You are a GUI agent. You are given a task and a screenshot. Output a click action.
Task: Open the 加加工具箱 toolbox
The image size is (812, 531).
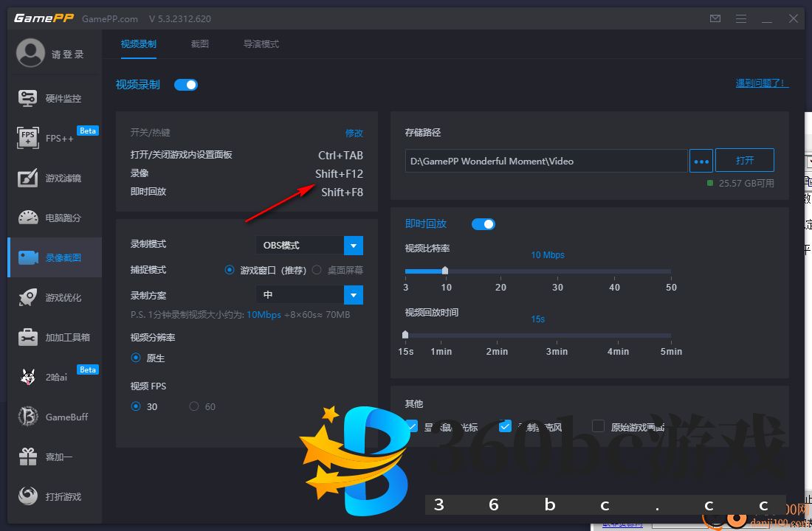click(x=54, y=338)
